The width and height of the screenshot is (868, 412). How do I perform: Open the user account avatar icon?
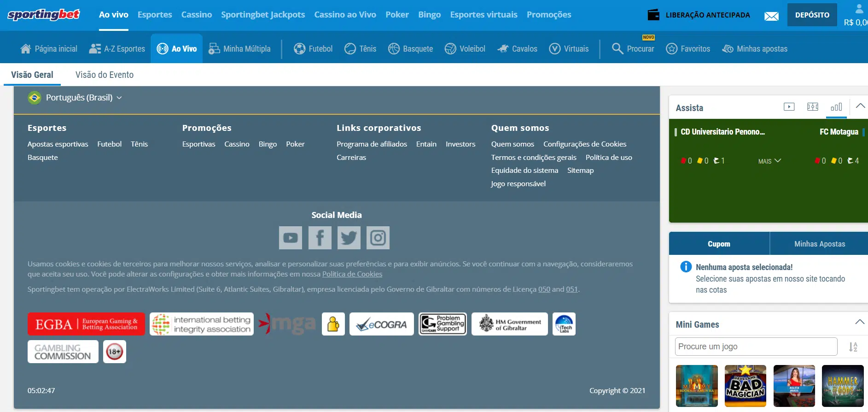click(859, 9)
